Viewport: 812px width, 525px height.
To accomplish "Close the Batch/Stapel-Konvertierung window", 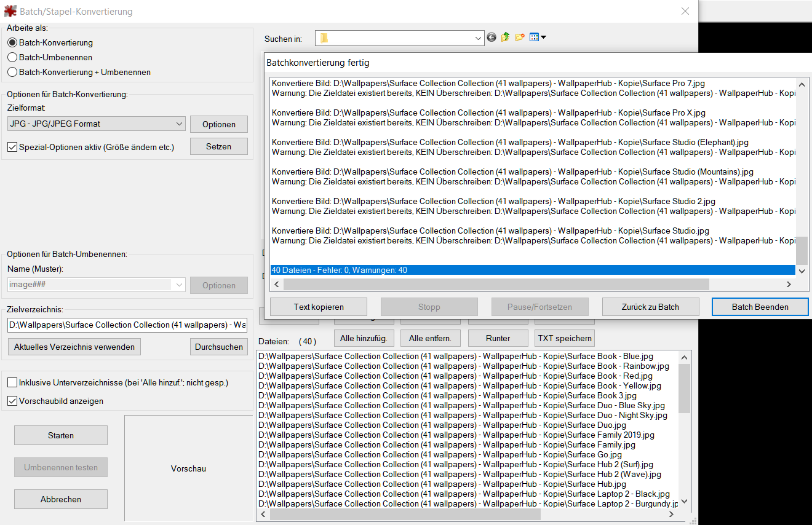I will (x=685, y=11).
